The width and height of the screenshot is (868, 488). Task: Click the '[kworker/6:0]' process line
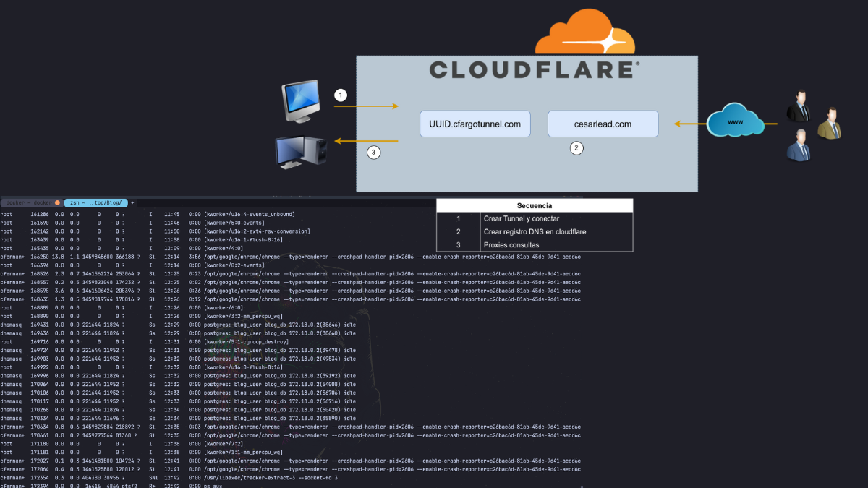222,307
